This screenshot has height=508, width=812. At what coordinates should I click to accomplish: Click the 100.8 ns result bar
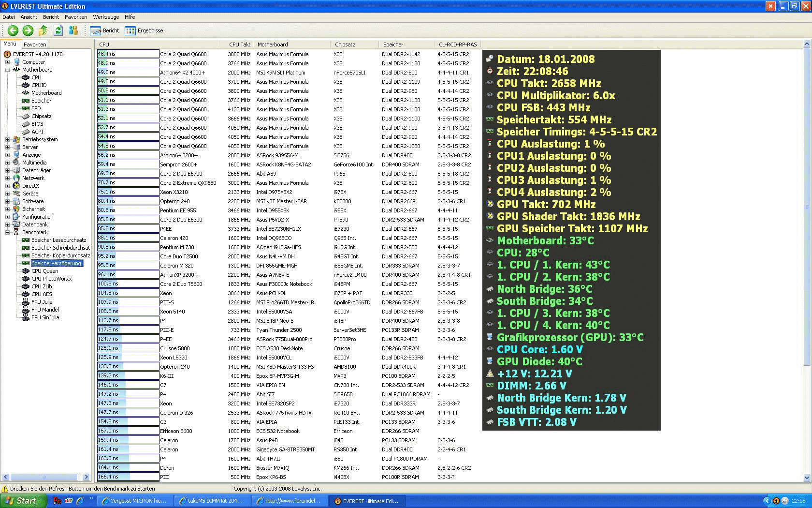tap(128, 284)
